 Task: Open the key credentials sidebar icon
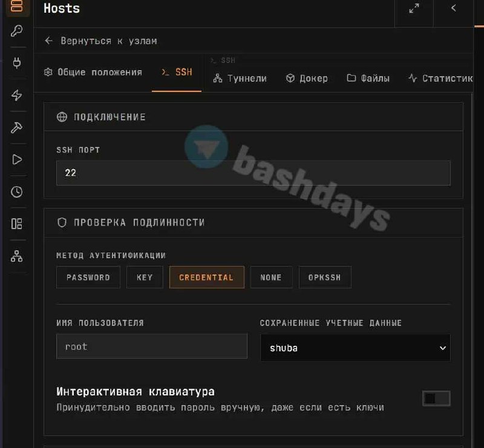[x=17, y=31]
